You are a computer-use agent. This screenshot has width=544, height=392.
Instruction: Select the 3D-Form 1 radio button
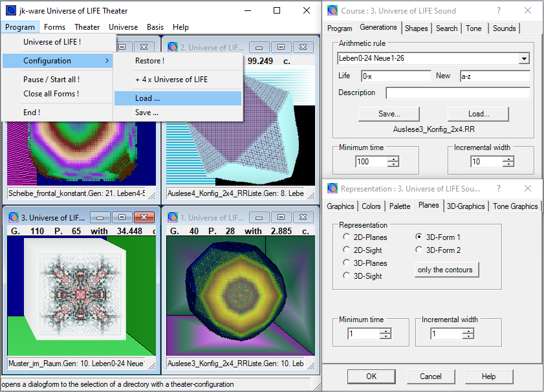click(x=419, y=237)
